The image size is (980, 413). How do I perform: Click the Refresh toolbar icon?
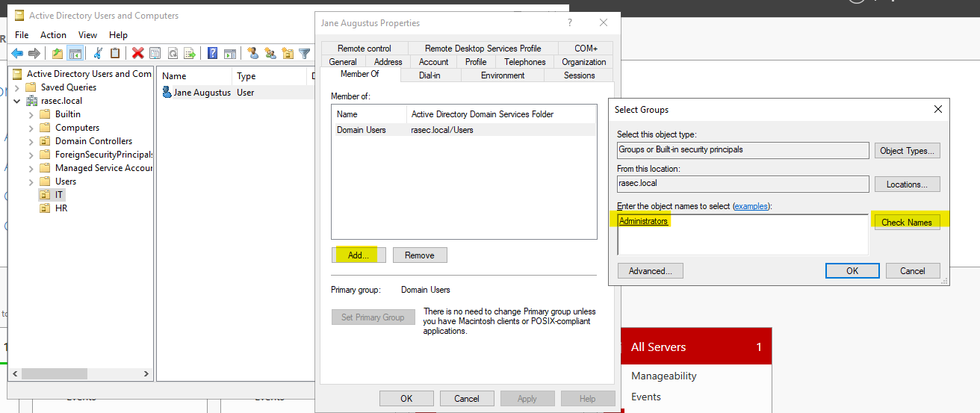click(x=173, y=53)
